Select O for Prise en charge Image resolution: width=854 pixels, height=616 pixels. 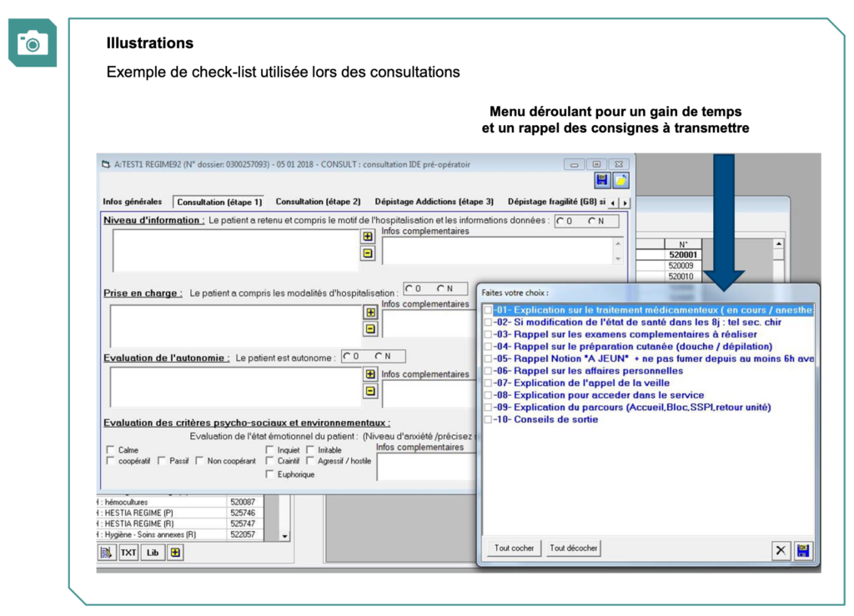pyautogui.click(x=409, y=288)
